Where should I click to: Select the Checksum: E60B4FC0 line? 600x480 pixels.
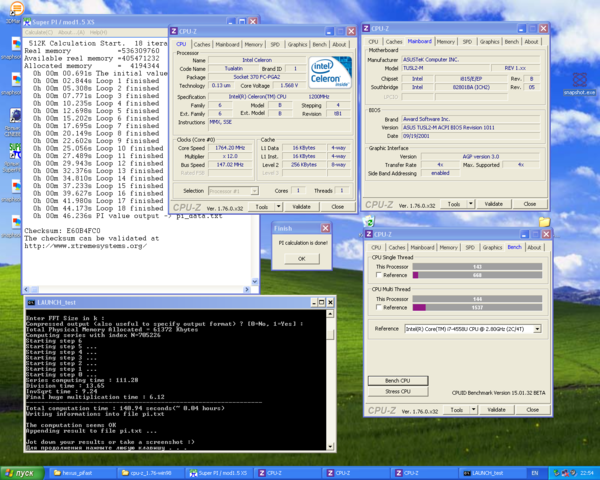(62, 231)
